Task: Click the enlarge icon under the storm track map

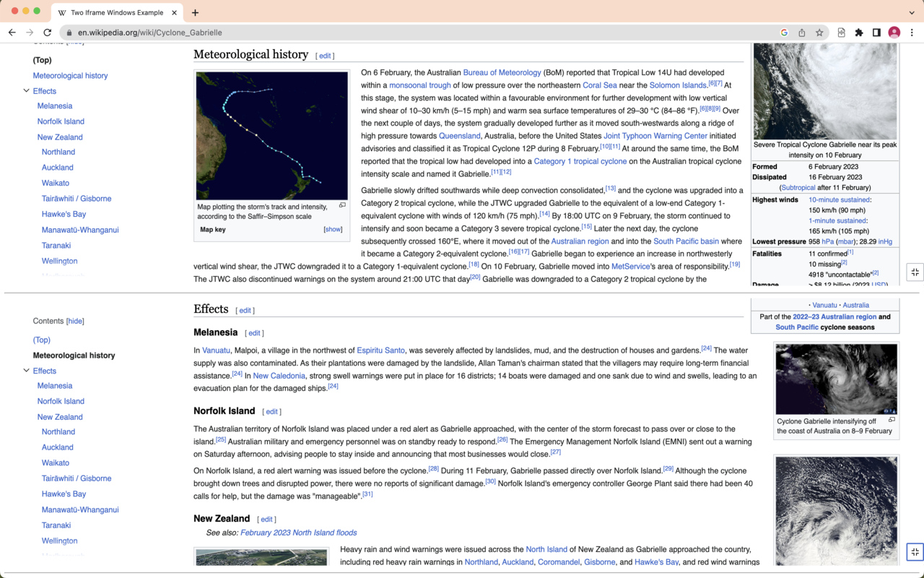Action: (x=342, y=205)
